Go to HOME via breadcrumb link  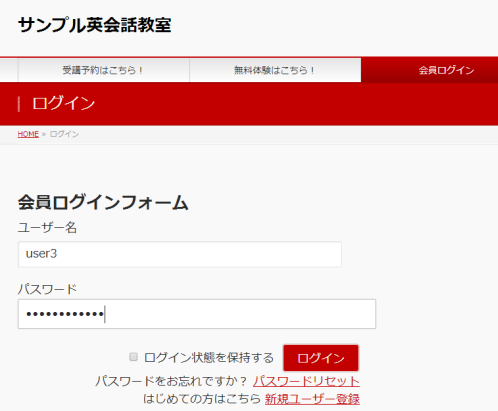pos(28,134)
